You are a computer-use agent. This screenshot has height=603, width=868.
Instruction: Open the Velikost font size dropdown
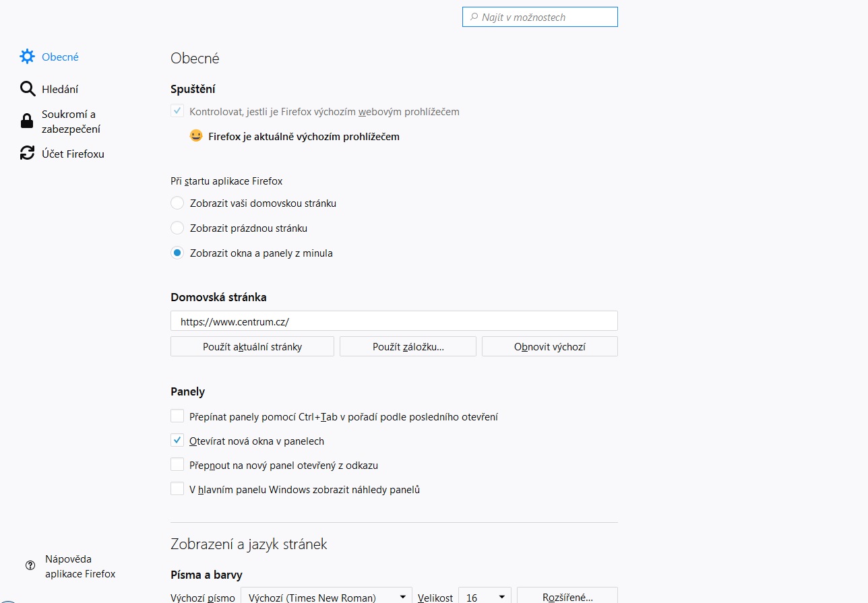click(484, 597)
